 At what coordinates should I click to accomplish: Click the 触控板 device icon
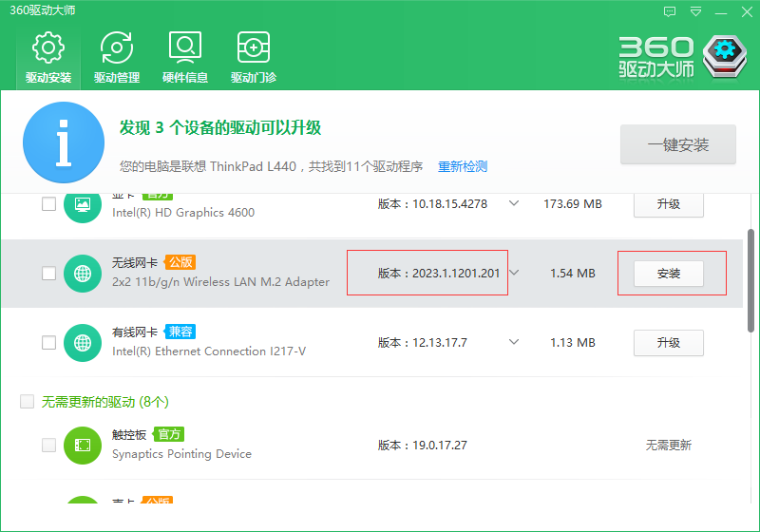[83, 445]
